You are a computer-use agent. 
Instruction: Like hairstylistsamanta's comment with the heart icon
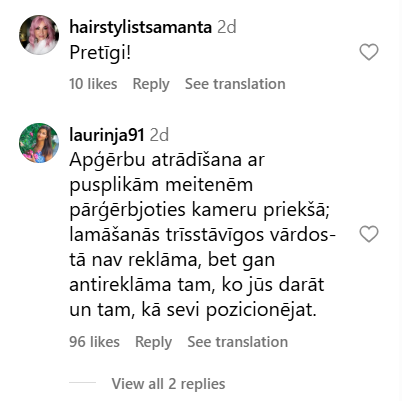coord(369,52)
